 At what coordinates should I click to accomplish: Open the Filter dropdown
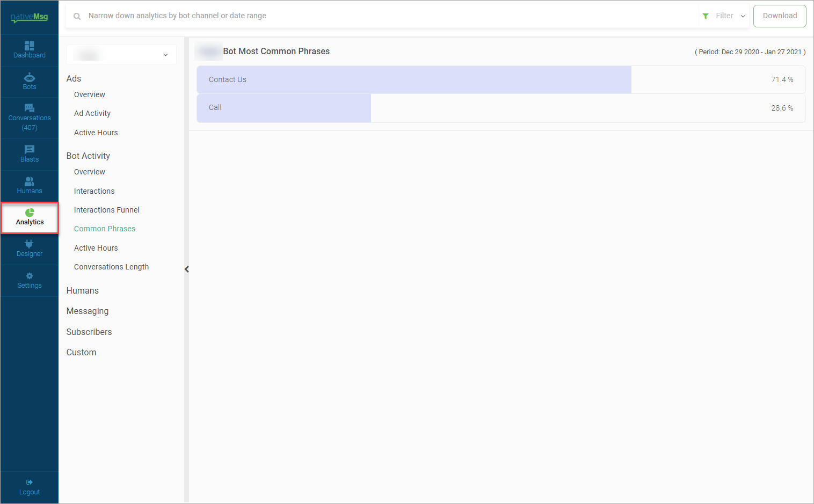724,16
